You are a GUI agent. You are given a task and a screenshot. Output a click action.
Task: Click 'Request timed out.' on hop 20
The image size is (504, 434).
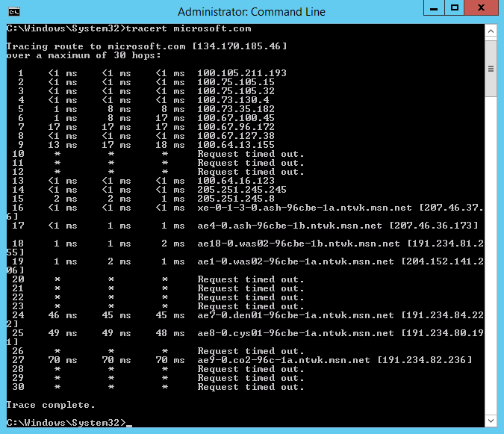point(251,279)
